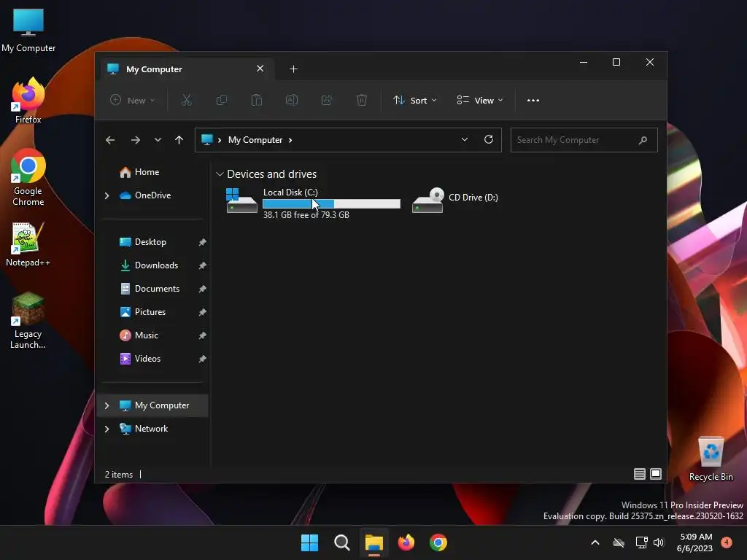The height and width of the screenshot is (560, 747).
Task: Click the Rename icon in toolbar
Action: [292, 100]
